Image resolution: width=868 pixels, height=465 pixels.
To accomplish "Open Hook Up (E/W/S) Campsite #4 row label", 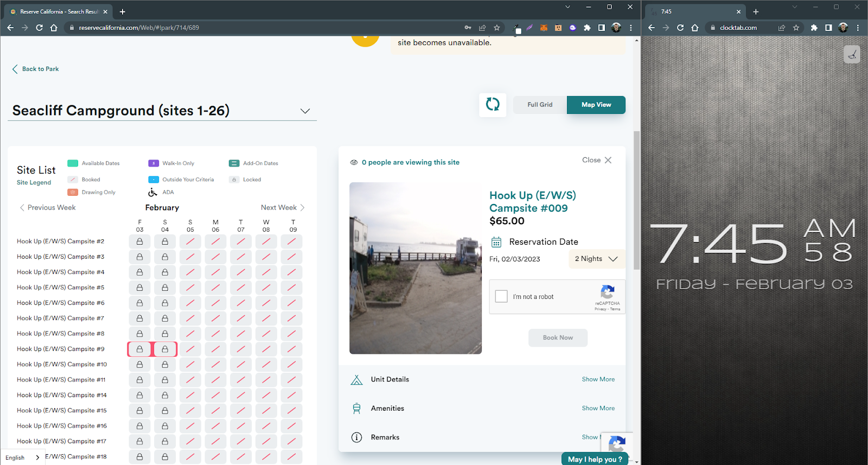I will point(61,272).
